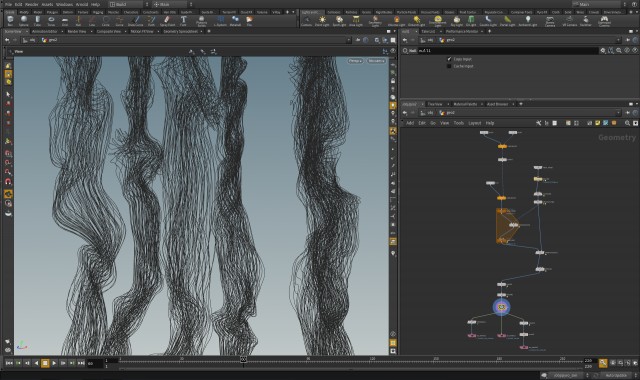Switch to the Geometry Spreadsheet tab

coord(181,31)
